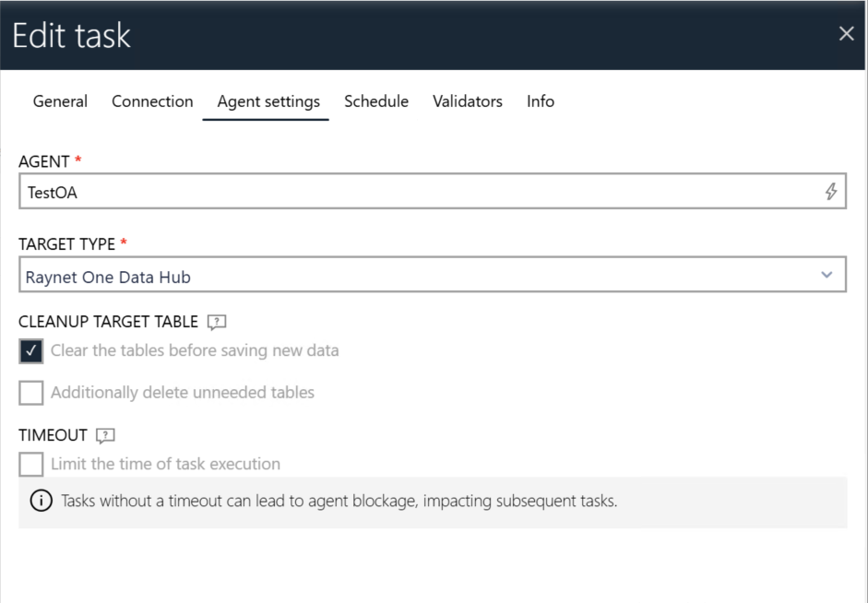Enable Limit the time of task execution

[x=30, y=464]
